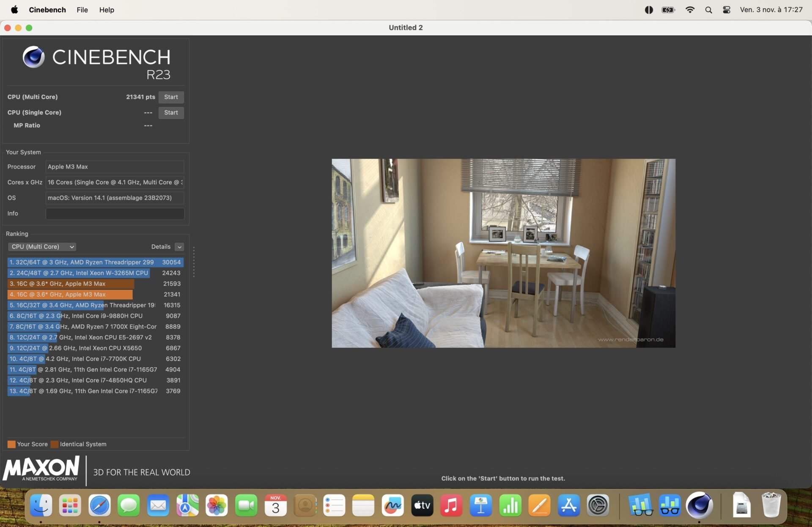Click the half-circle menu bar status icon

[x=649, y=10]
